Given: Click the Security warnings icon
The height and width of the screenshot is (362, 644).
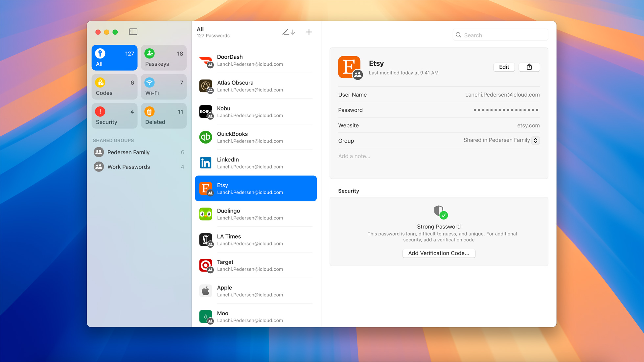Looking at the screenshot, I should coord(101,112).
